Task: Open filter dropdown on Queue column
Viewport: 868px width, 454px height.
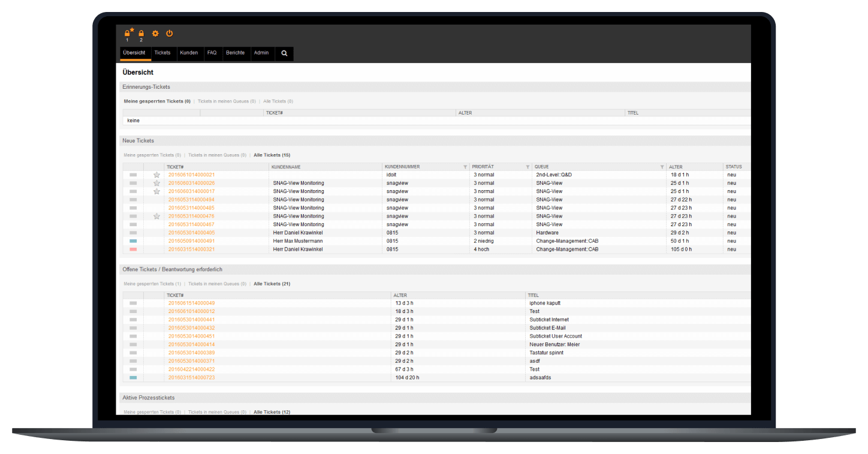Action: click(x=662, y=167)
